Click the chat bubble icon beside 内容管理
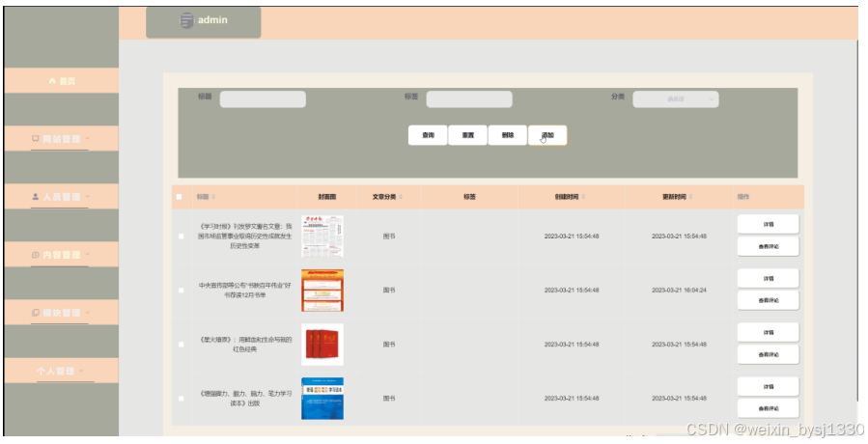This screenshot has height=444, width=868. [x=36, y=255]
